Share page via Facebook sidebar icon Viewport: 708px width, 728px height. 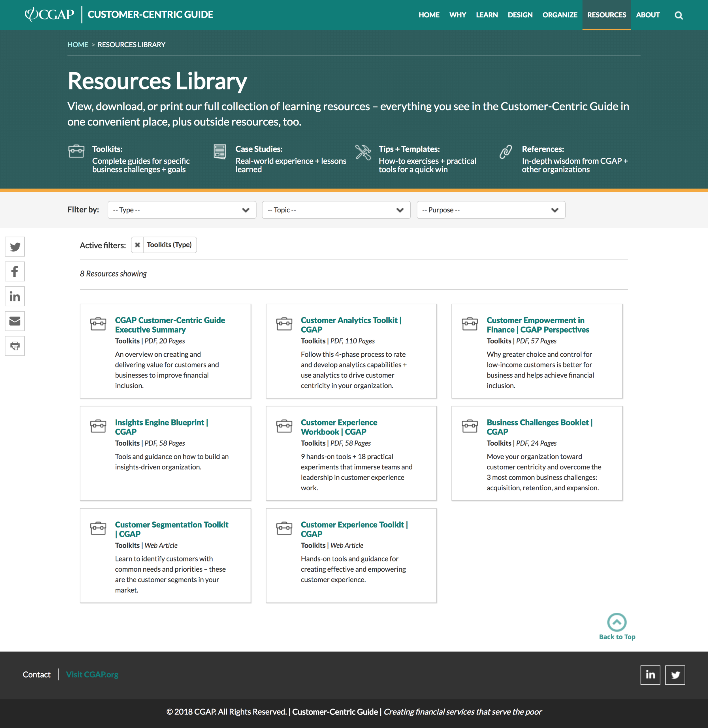click(15, 272)
